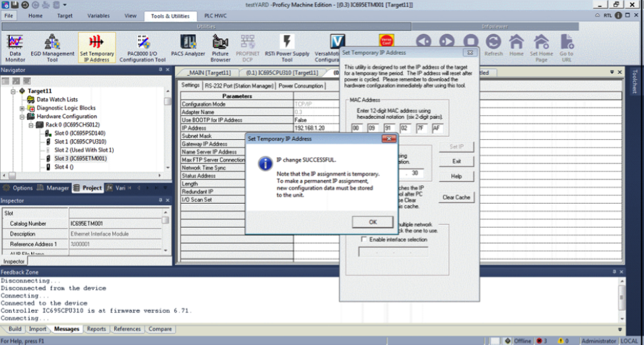The height and width of the screenshot is (345, 644).
Task: Open editor tab list dropdown arrow
Action: [x=612, y=72]
